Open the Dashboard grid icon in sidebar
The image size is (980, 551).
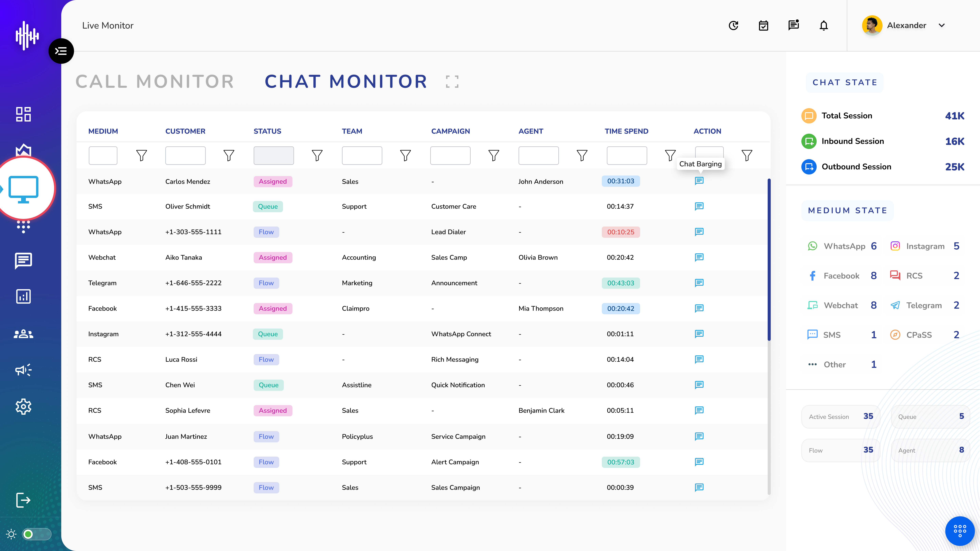(23, 114)
